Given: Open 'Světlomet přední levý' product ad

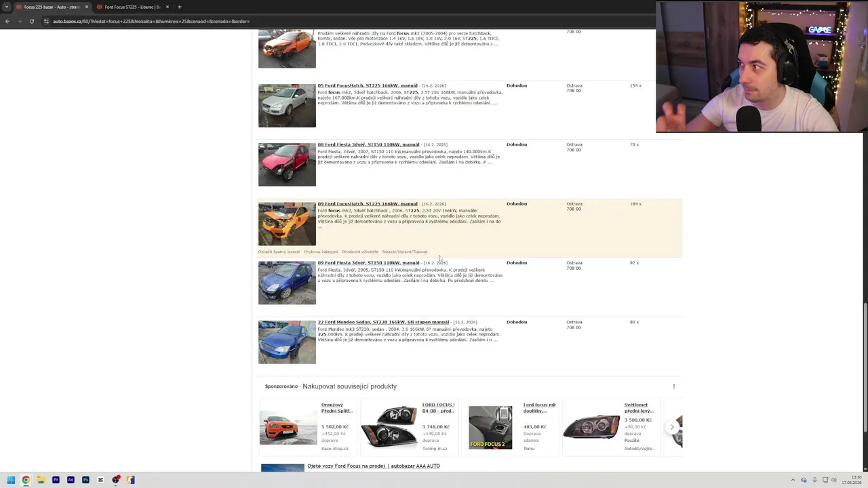Looking at the screenshot, I should tap(639, 408).
